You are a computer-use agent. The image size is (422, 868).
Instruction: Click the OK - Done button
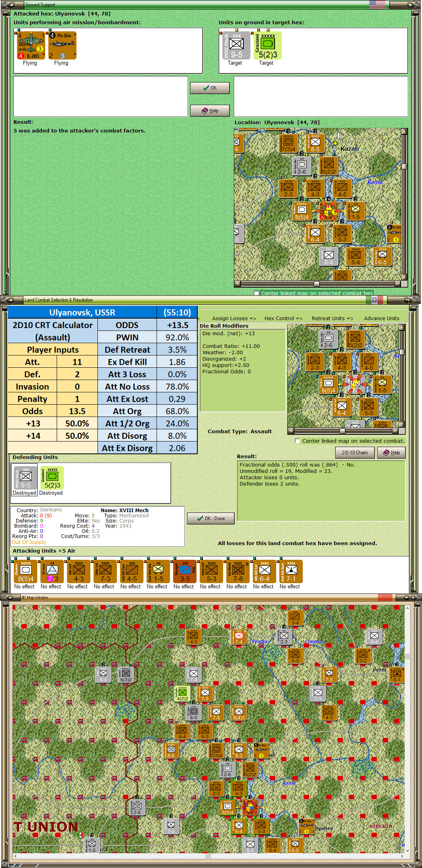pyautogui.click(x=211, y=518)
